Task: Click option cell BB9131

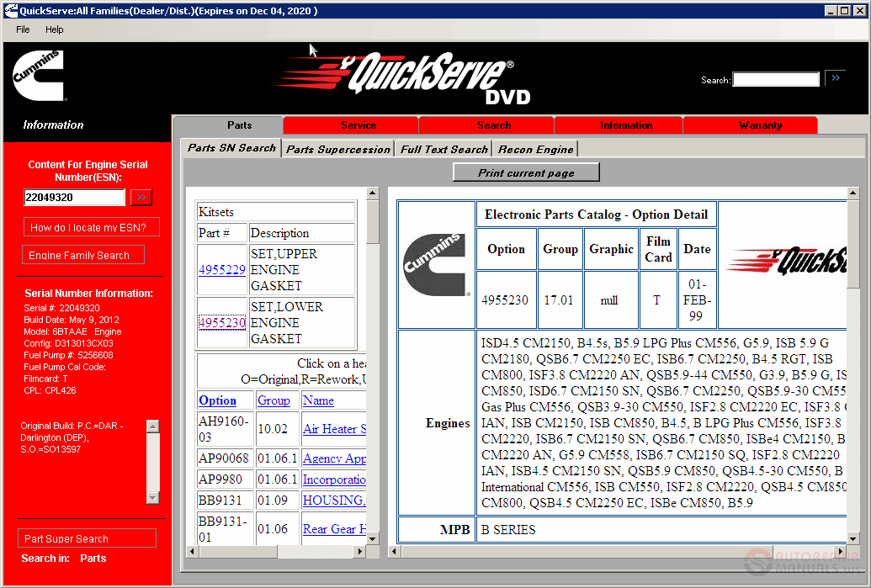Action: [x=226, y=501]
